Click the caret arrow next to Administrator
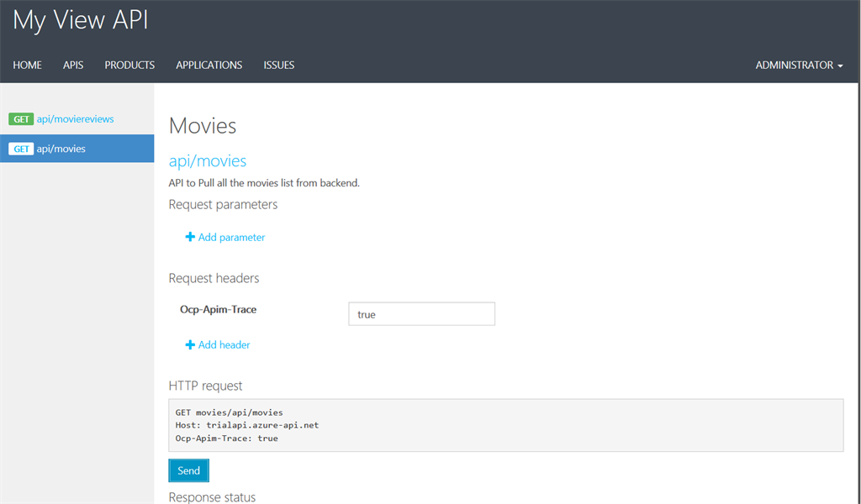This screenshot has height=504, width=861. (x=840, y=66)
